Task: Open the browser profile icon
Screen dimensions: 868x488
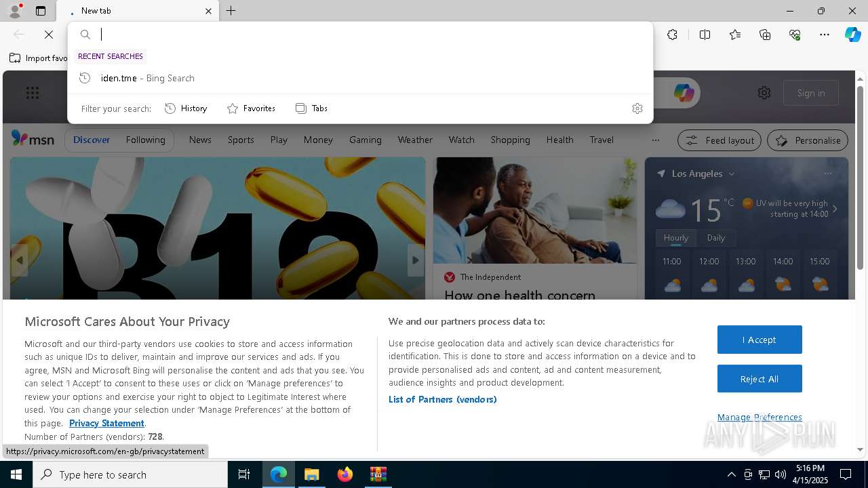Action: click(x=14, y=11)
